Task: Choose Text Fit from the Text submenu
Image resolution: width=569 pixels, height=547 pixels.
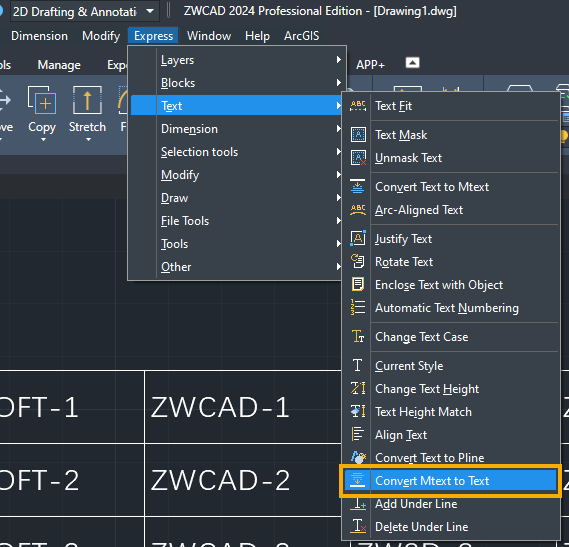Action: pos(451,106)
